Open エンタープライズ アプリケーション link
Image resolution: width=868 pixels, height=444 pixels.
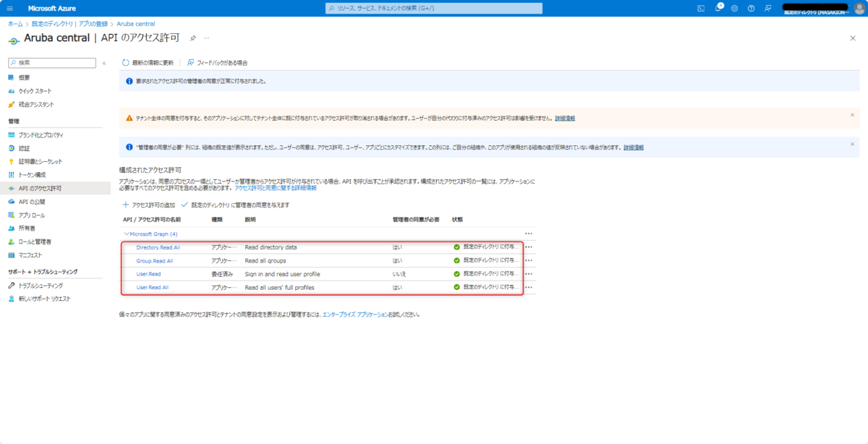click(355, 315)
